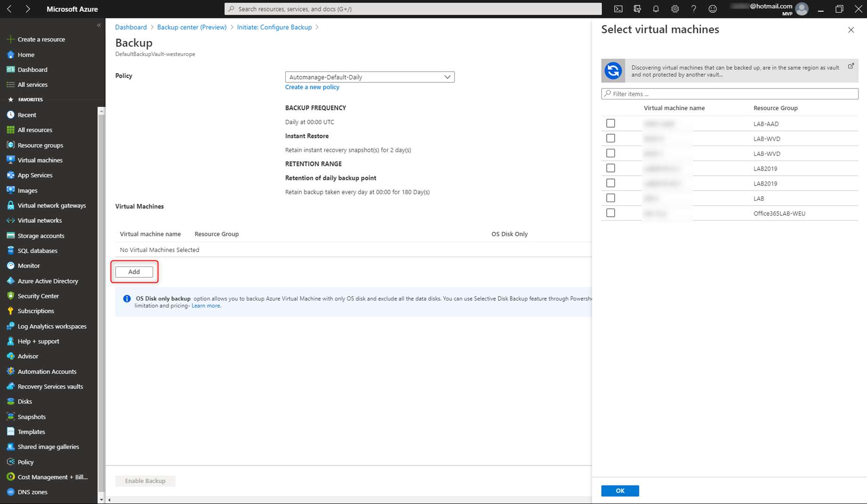
Task: Click the Dashboard icon in sidebar
Action: [x=10, y=69]
